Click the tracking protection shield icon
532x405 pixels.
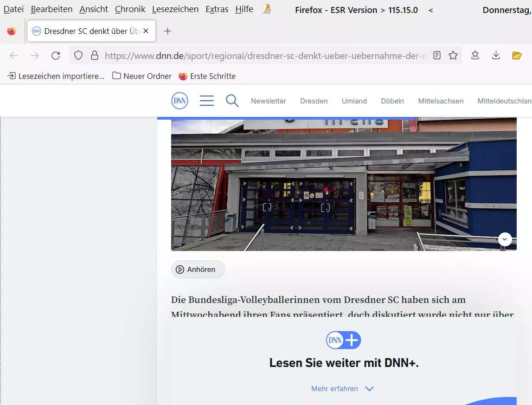tap(78, 56)
